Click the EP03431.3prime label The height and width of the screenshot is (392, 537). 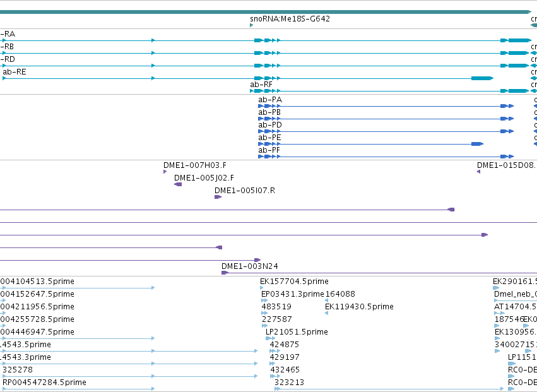[292, 294]
